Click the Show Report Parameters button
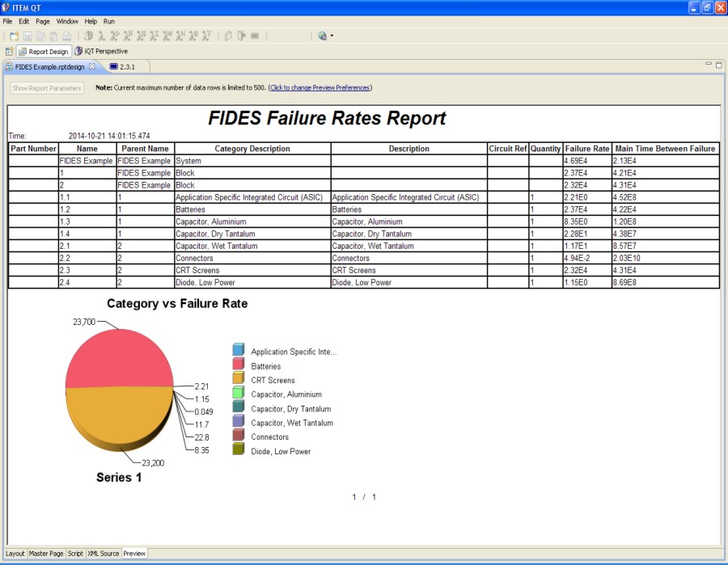 (47, 87)
